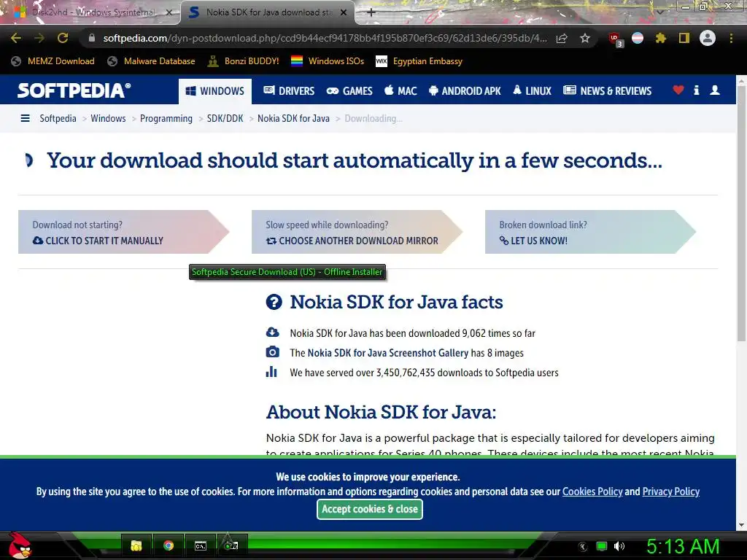Image resolution: width=747 pixels, height=560 pixels.
Task: Open File Explorer from the taskbar
Action: 136,545
